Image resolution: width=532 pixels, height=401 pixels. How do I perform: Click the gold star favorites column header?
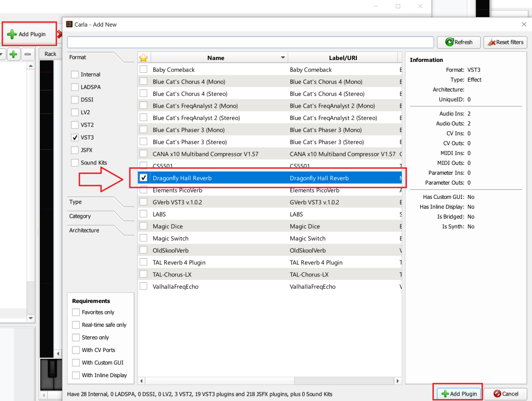tap(144, 58)
